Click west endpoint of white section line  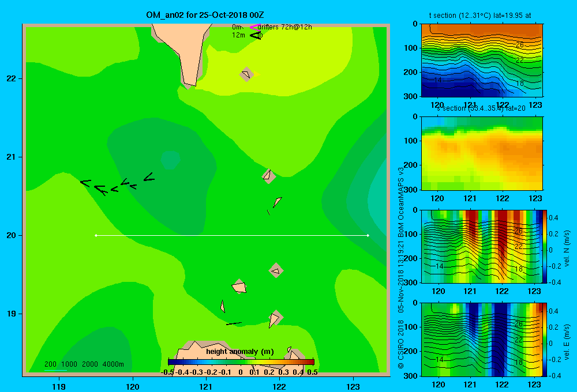click(x=96, y=235)
